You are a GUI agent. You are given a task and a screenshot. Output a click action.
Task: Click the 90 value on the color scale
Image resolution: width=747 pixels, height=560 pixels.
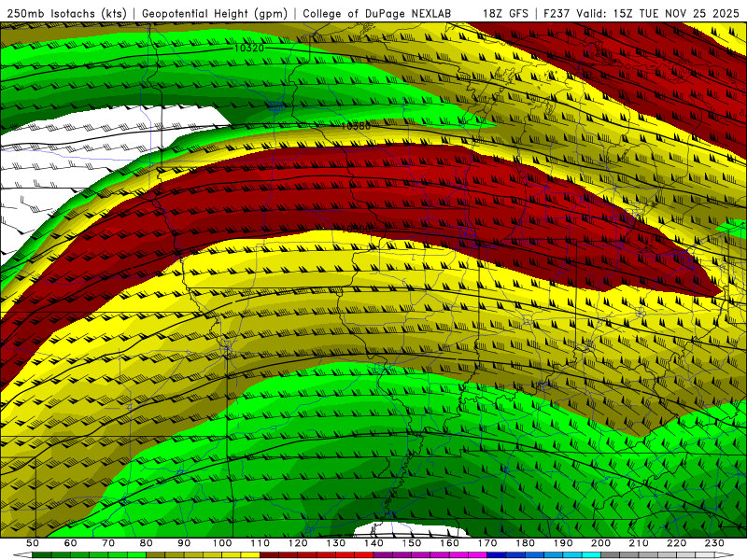tap(184, 543)
